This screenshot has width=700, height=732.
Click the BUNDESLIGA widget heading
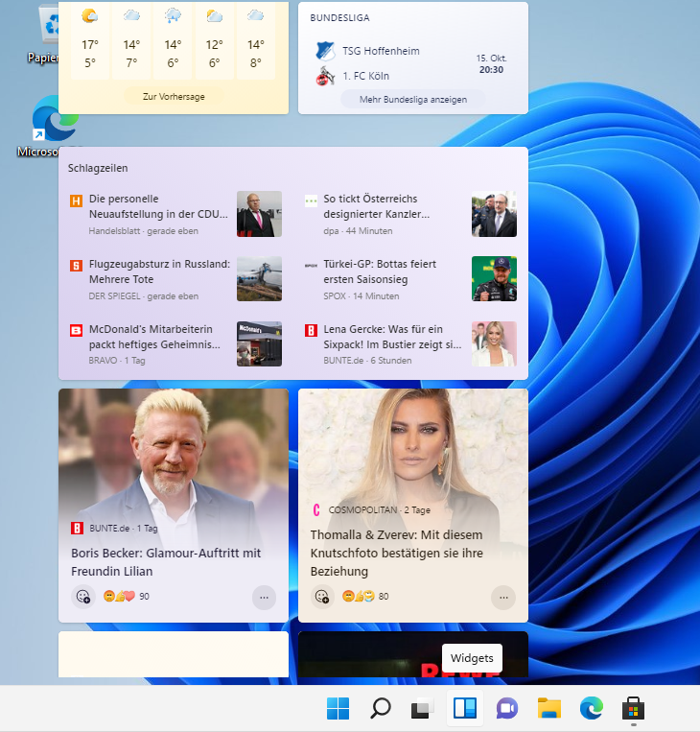coord(339,17)
